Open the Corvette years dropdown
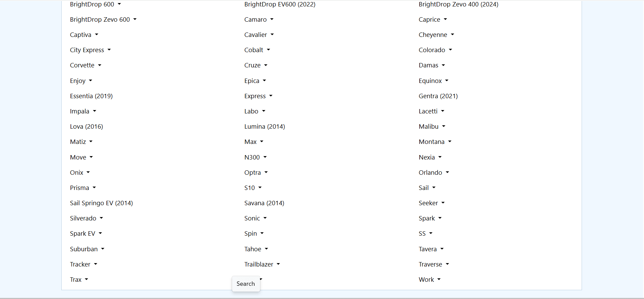The height and width of the screenshot is (299, 644). click(85, 65)
